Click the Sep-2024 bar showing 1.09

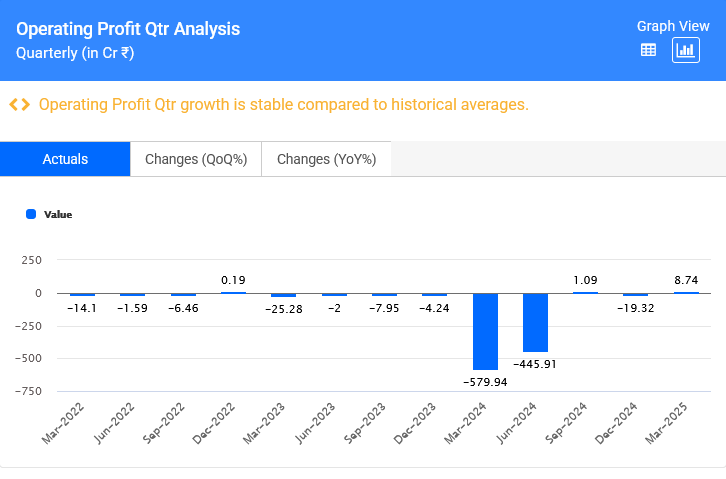pos(585,292)
